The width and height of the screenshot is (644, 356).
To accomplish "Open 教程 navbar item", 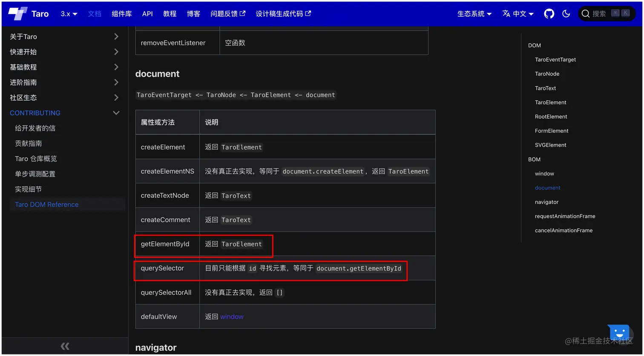I will [170, 14].
